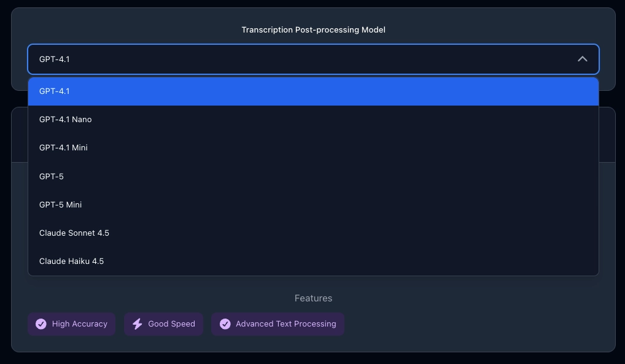Click the Features section heading
This screenshot has height=364, width=625.
pos(313,298)
